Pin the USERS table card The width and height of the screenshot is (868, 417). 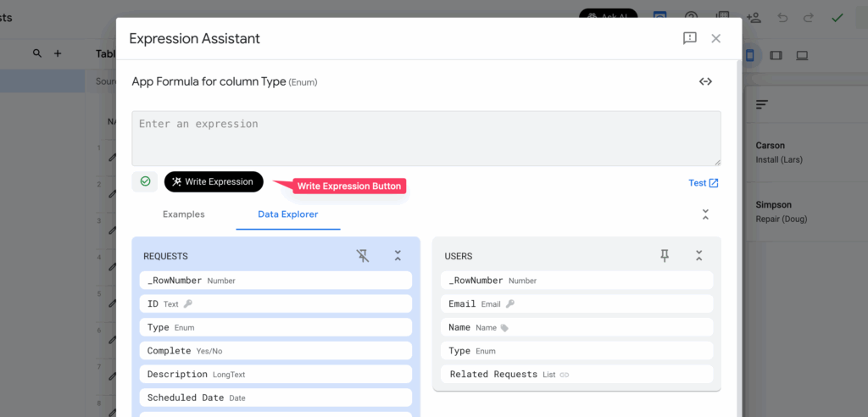click(x=665, y=256)
